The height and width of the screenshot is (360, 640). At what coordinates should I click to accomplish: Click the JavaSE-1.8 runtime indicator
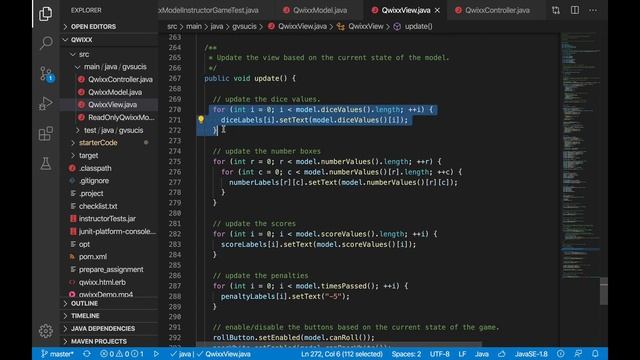pos(531,354)
